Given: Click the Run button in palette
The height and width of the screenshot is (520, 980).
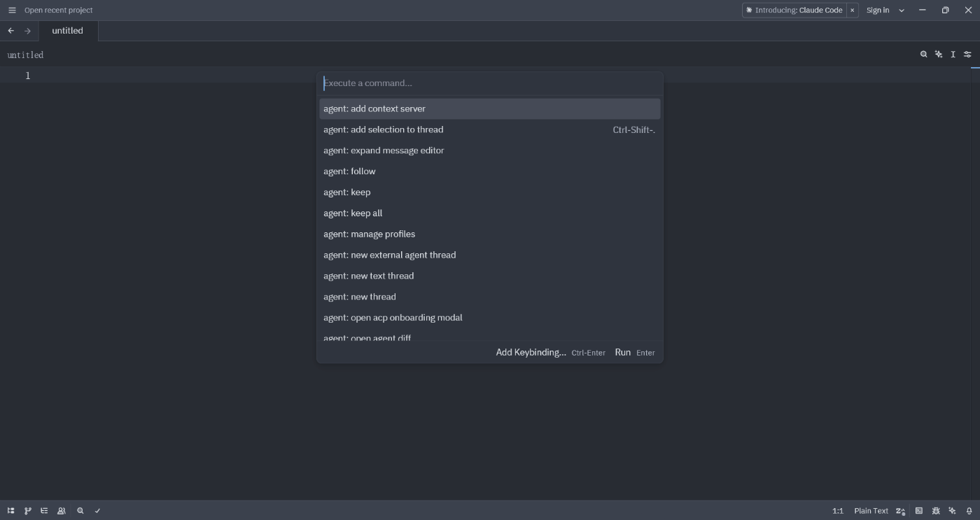Looking at the screenshot, I should (635, 353).
